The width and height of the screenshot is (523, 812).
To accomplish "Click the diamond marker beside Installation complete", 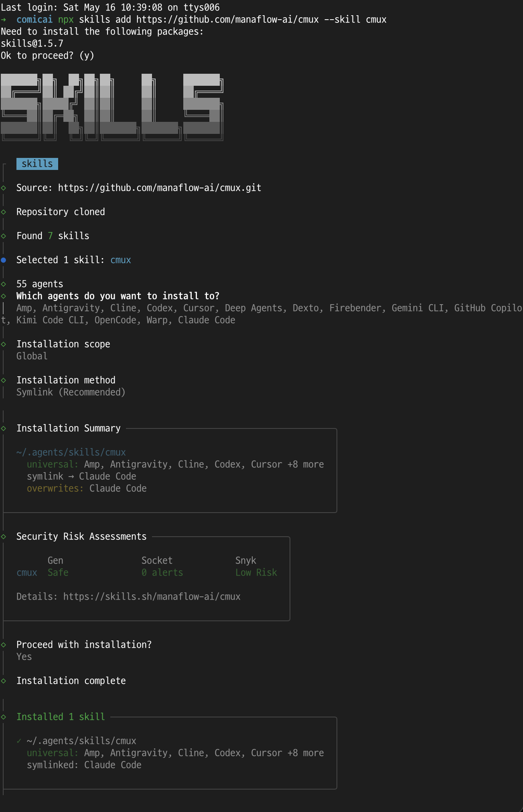I will point(4,681).
